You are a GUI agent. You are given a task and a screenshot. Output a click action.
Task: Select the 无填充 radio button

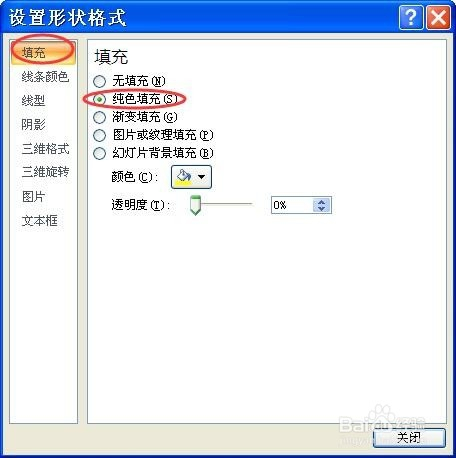pyautogui.click(x=99, y=81)
